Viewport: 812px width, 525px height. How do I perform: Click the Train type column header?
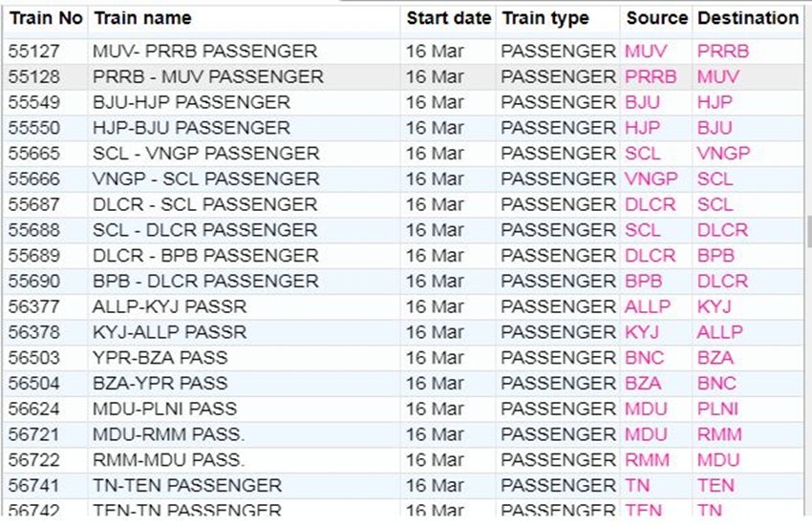pyautogui.click(x=545, y=18)
